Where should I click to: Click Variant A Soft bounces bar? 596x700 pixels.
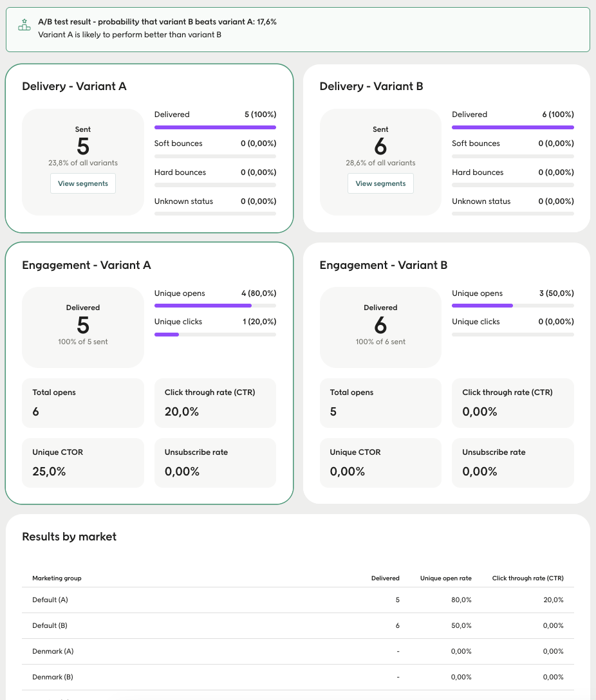[x=215, y=156]
